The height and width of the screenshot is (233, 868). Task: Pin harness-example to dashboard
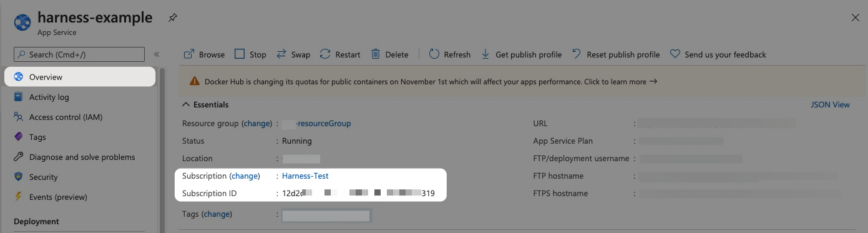click(x=173, y=18)
